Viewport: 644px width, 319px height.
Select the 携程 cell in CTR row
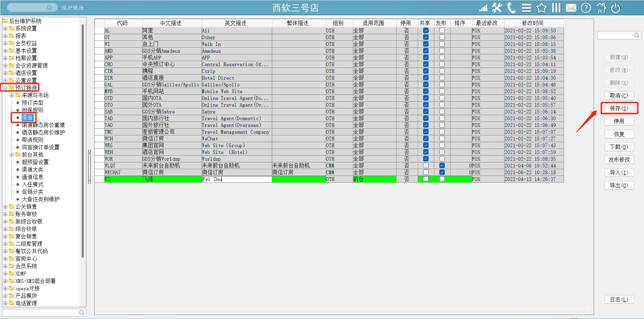(172, 71)
